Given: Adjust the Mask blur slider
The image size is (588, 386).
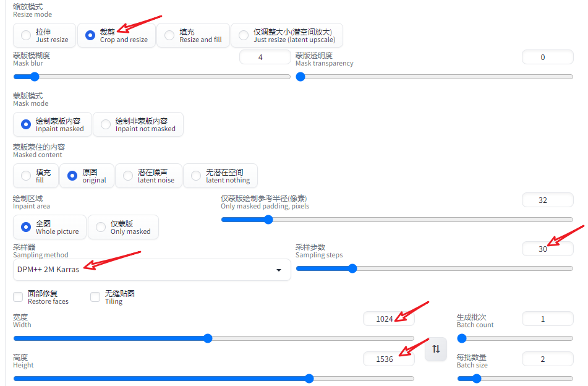Looking at the screenshot, I should pyautogui.click(x=152, y=77).
